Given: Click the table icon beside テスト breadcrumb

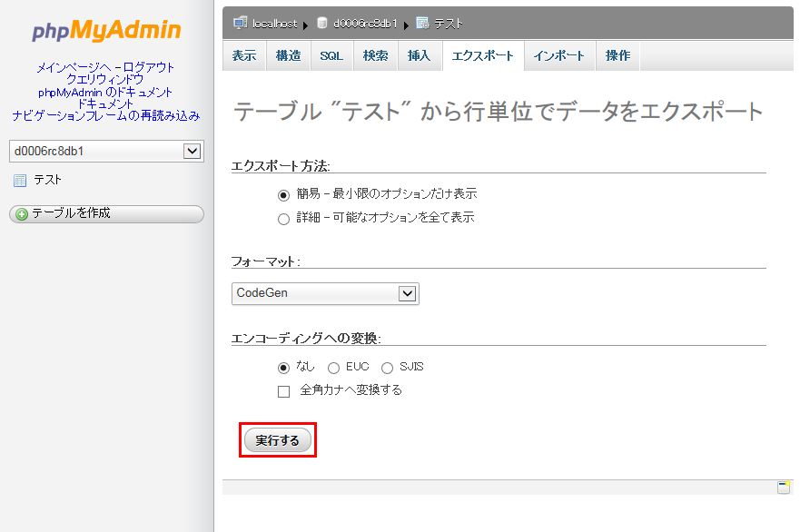Looking at the screenshot, I should [x=422, y=23].
